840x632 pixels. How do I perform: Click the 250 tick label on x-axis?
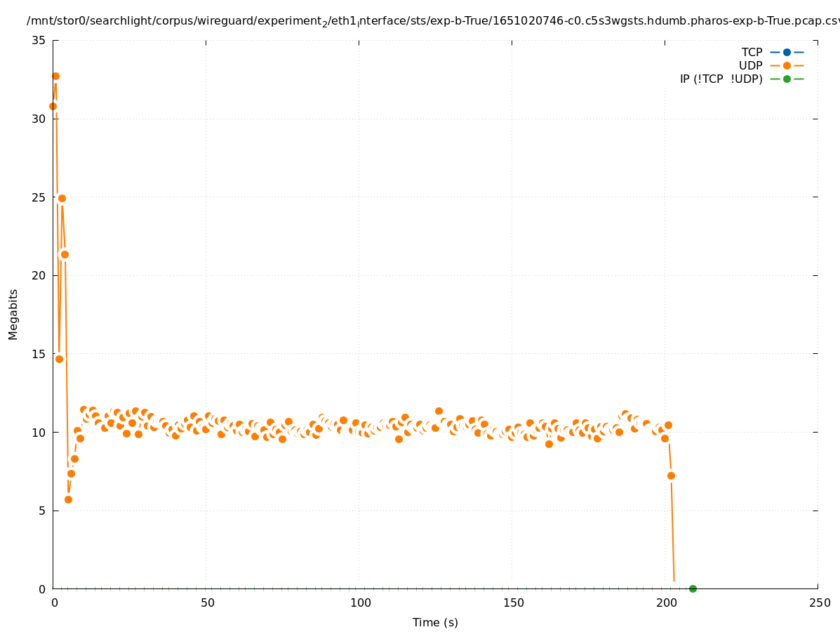pos(819,603)
